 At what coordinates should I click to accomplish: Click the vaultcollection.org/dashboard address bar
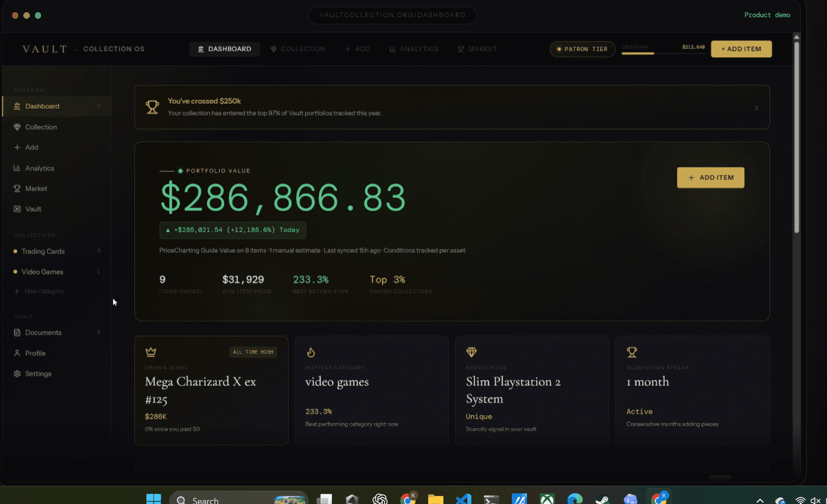click(393, 15)
